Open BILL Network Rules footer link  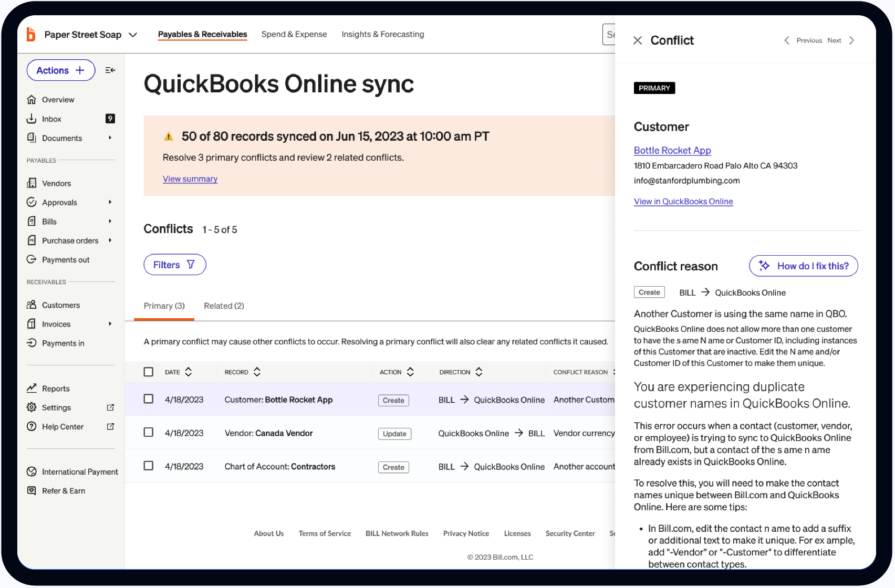coord(397,533)
